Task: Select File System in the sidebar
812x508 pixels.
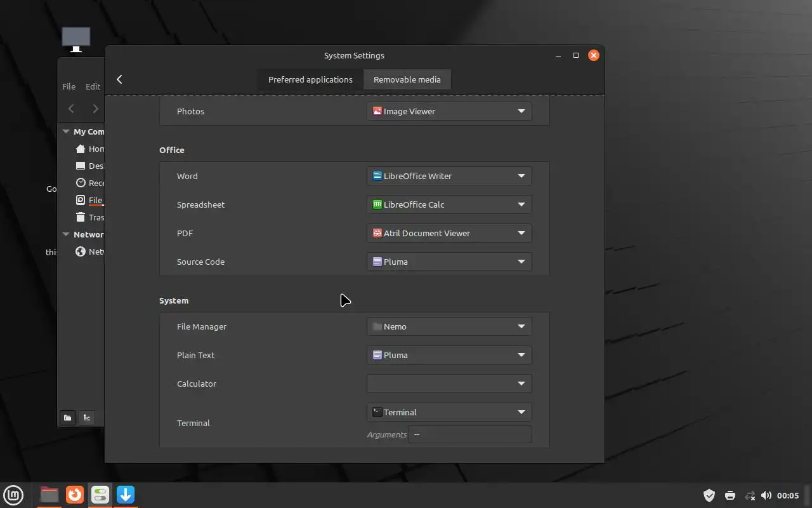Action: click(x=89, y=200)
